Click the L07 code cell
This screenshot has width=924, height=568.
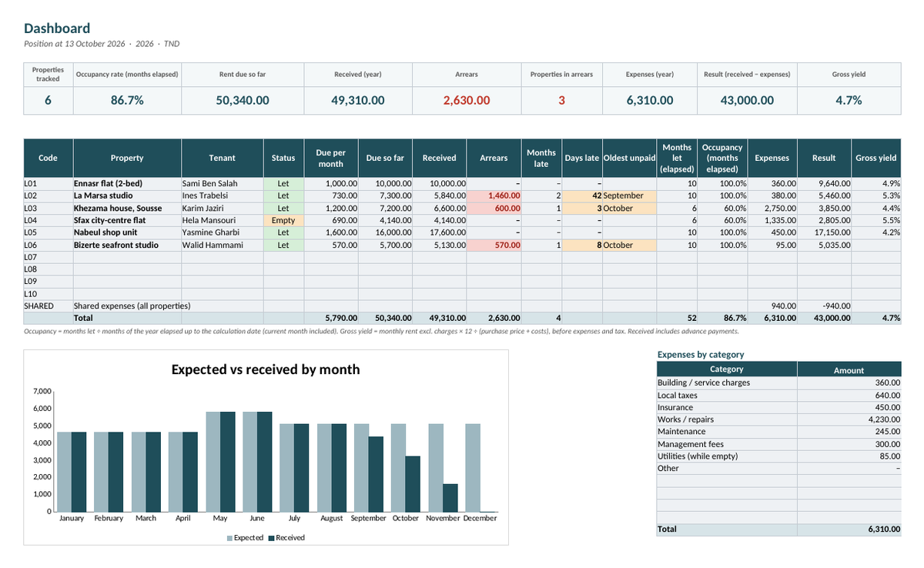click(x=48, y=257)
